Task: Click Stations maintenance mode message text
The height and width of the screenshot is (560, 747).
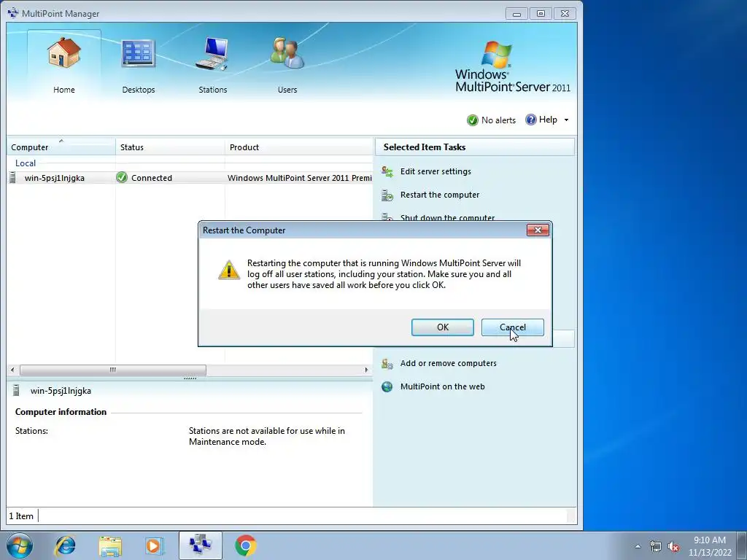Action: point(267,436)
